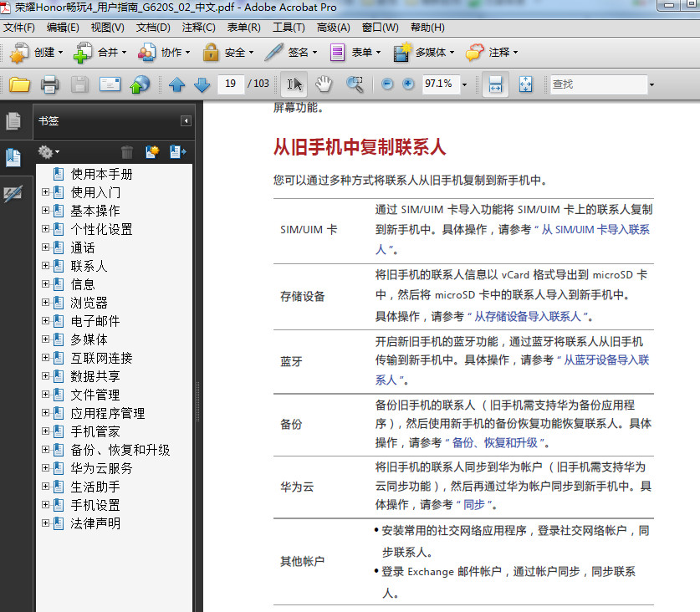Click the new bookmark icon in bookmarks panel
The width and height of the screenshot is (700, 612).
(152, 151)
